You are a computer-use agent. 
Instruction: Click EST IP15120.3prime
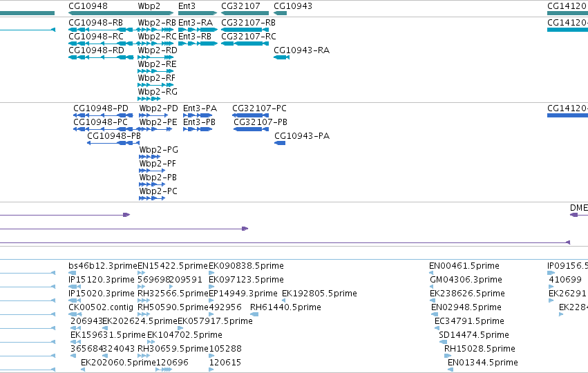74,287
